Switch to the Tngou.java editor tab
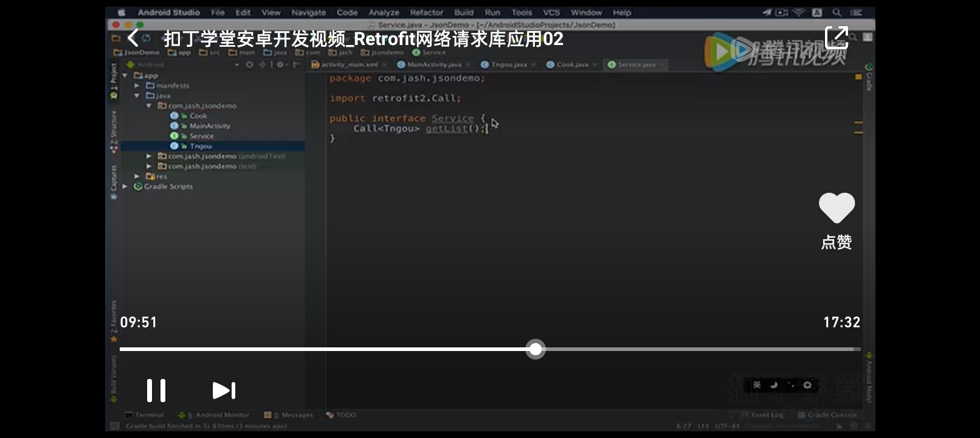The image size is (980, 438). [508, 64]
